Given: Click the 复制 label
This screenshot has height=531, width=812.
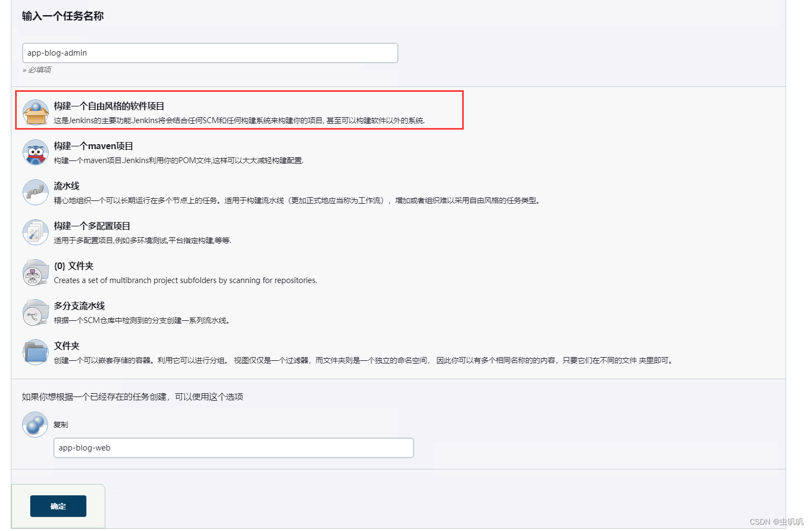Looking at the screenshot, I should point(60,425).
